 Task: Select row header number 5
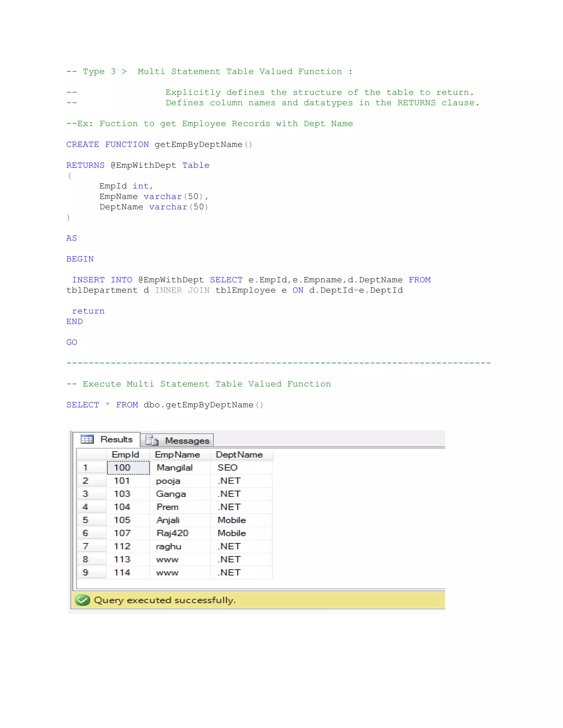(92, 520)
